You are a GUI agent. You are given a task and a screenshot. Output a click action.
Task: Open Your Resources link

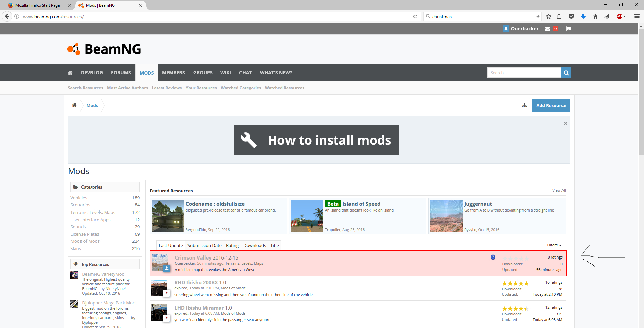pos(201,88)
